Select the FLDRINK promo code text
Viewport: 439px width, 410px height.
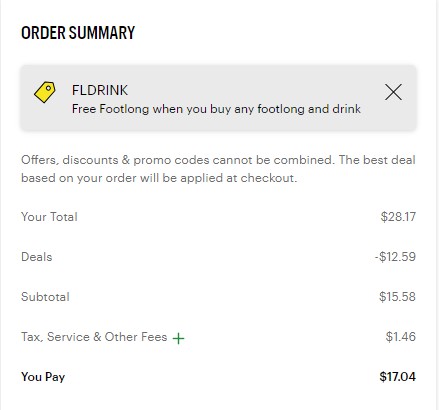click(x=100, y=90)
